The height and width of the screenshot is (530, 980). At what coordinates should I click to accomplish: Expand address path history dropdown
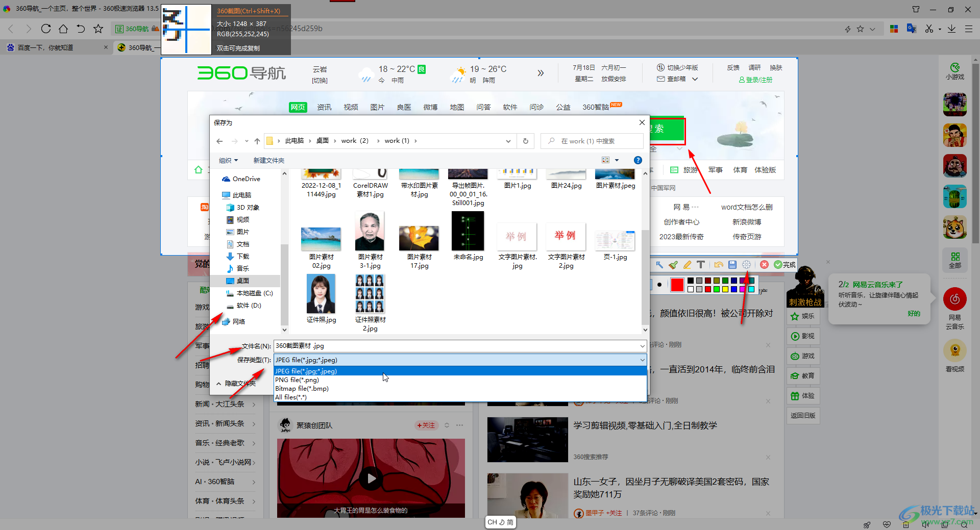point(508,141)
